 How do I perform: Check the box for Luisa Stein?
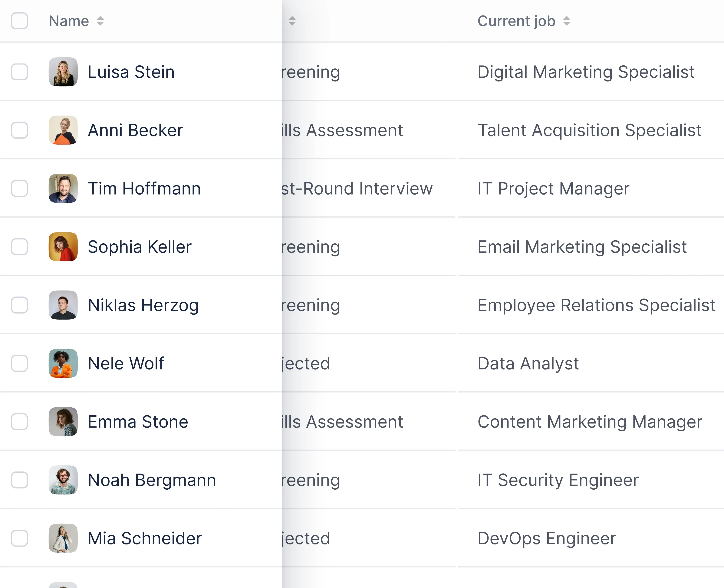click(19, 72)
